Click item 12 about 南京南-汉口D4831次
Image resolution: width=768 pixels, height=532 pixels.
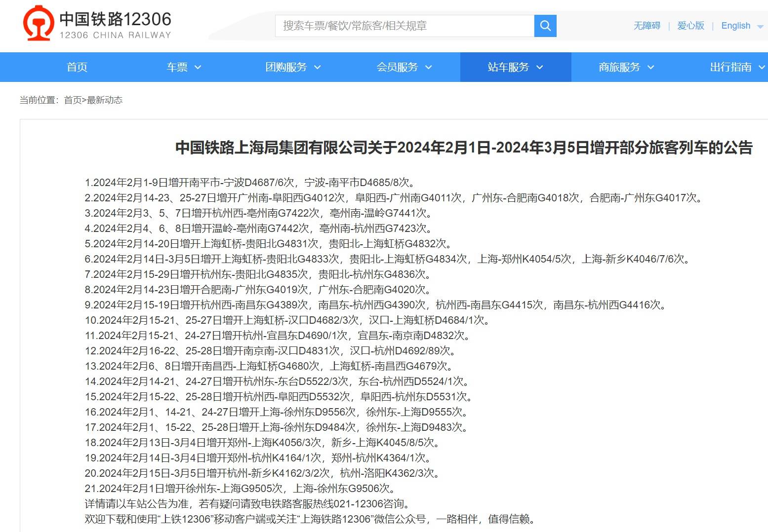(271, 351)
